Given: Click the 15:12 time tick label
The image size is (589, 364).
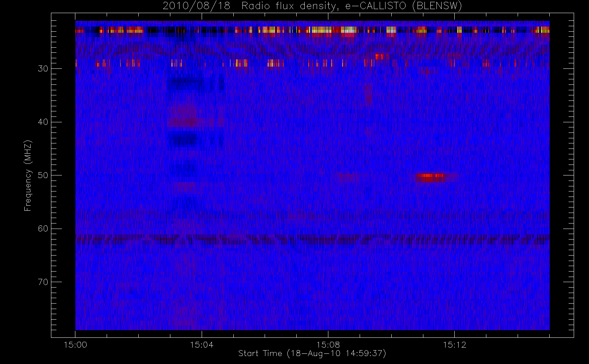Looking at the screenshot, I should tap(454, 345).
